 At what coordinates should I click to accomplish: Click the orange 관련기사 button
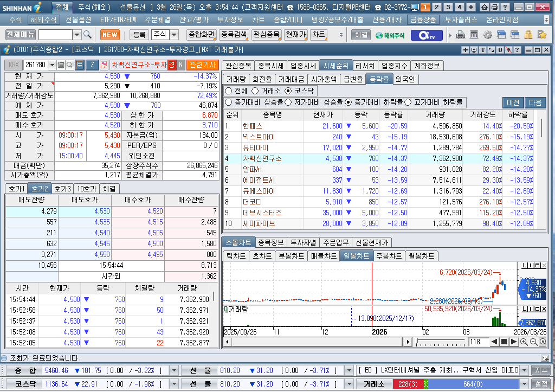tap(203, 65)
